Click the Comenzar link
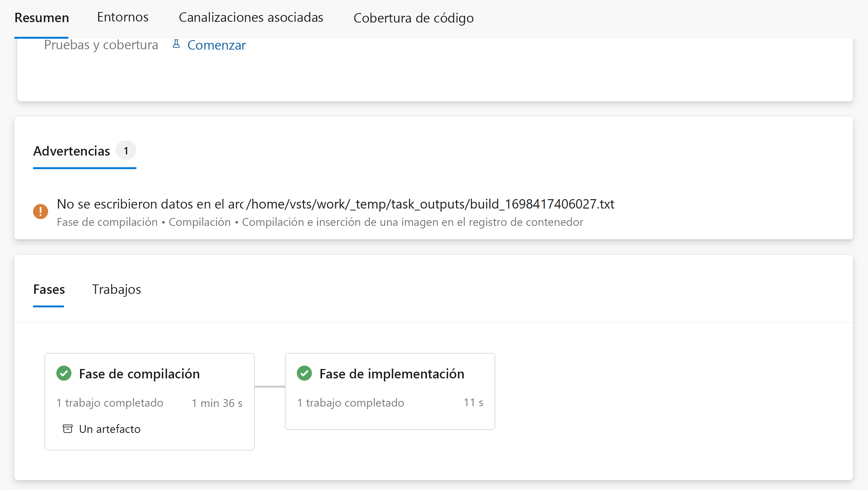Viewport: 868px width, 490px height. click(216, 45)
